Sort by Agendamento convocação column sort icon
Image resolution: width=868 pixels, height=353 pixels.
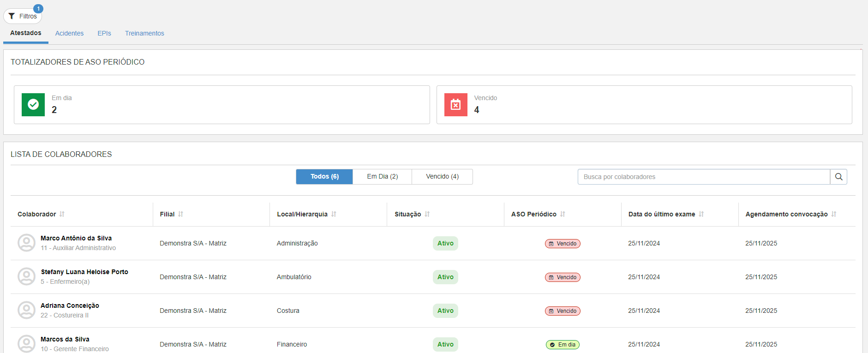pos(834,214)
